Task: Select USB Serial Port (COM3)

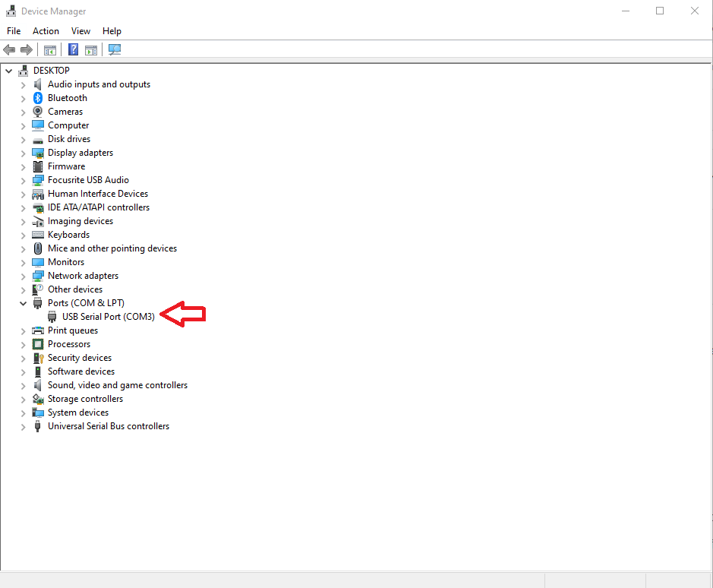Action: pyautogui.click(x=109, y=317)
